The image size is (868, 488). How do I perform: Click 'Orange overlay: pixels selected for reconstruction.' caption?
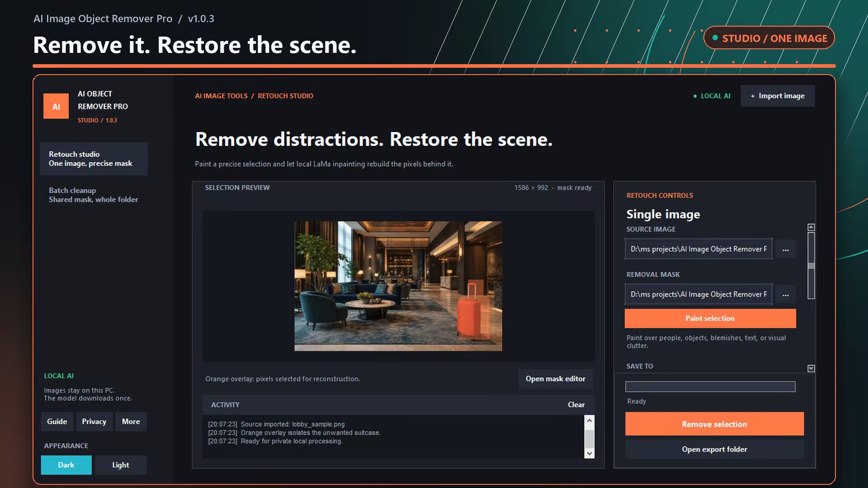(x=283, y=379)
